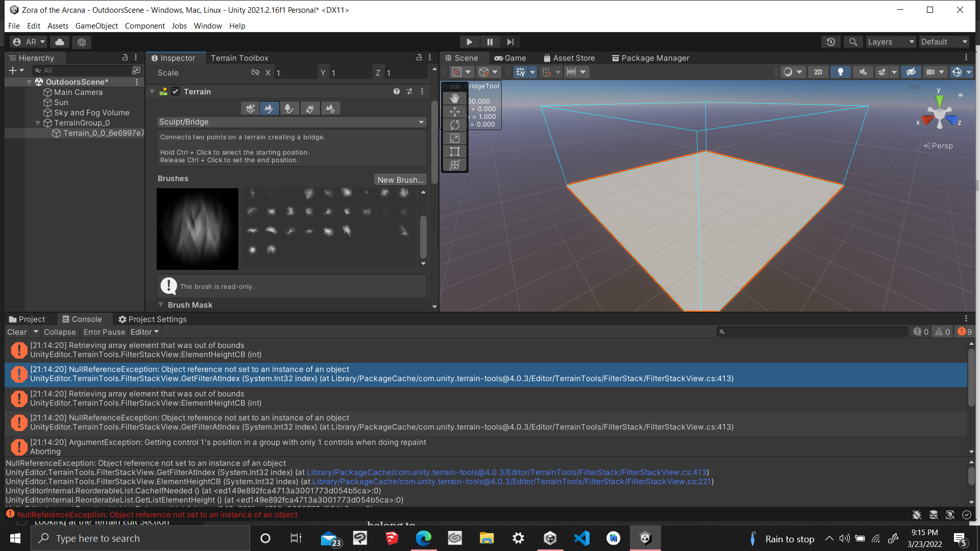Open the Sculpt/Bridge mode dropdown
Viewport: 980px width, 551px height.
click(291, 122)
